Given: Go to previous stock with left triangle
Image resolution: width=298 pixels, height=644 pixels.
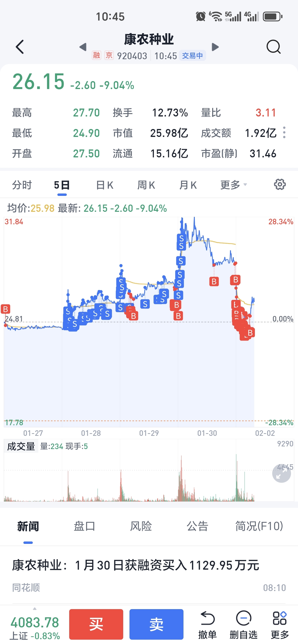Looking at the screenshot, I should pos(83,47).
